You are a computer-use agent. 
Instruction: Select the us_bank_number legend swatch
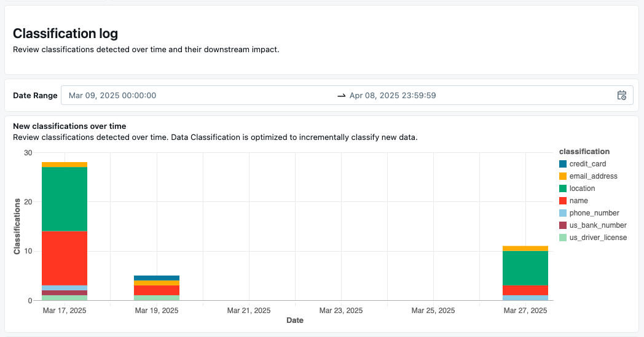[563, 225]
